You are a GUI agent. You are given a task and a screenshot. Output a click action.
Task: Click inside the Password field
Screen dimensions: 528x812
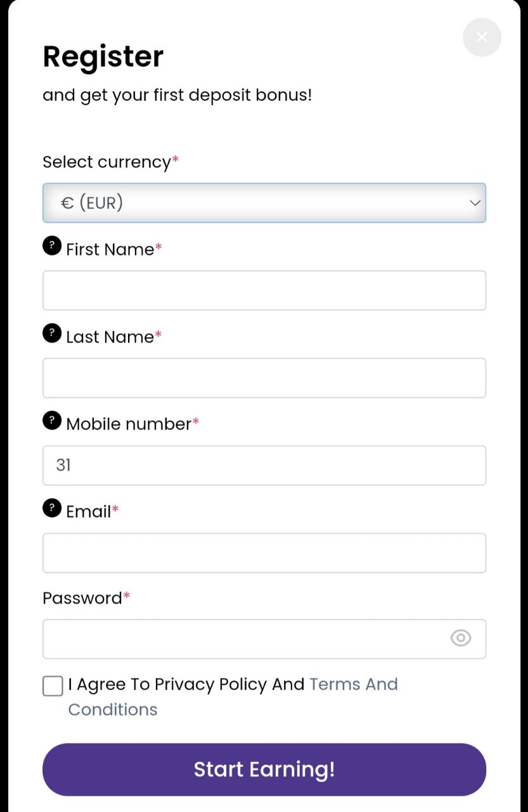pos(241,639)
